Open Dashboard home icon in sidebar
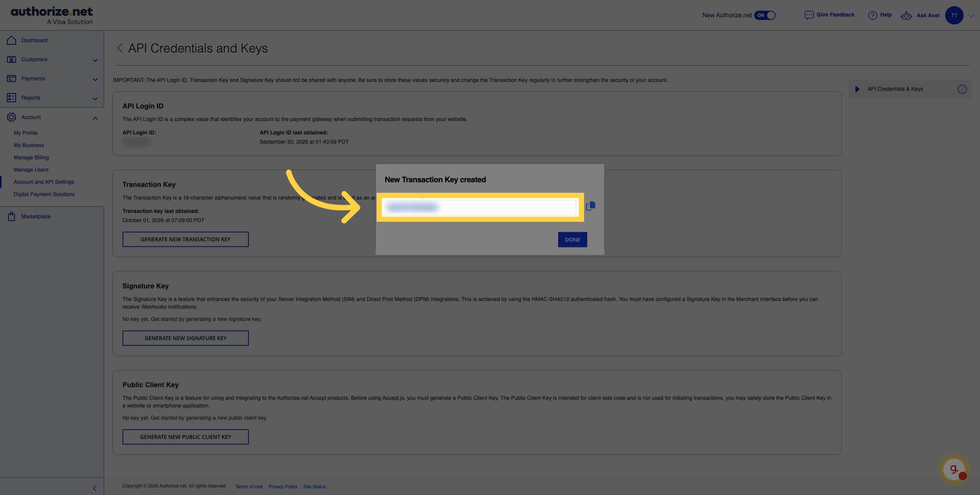Screen dimensions: 980x495 [11, 40]
